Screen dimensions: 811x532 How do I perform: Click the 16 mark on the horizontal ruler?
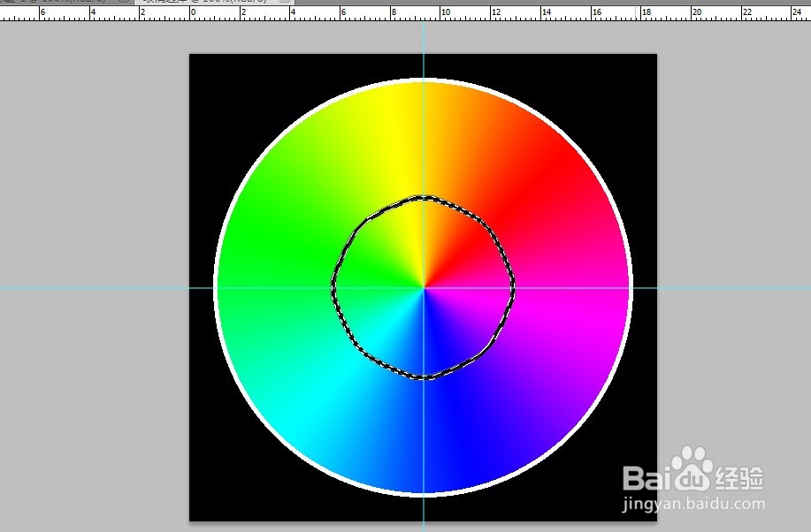[x=597, y=11]
